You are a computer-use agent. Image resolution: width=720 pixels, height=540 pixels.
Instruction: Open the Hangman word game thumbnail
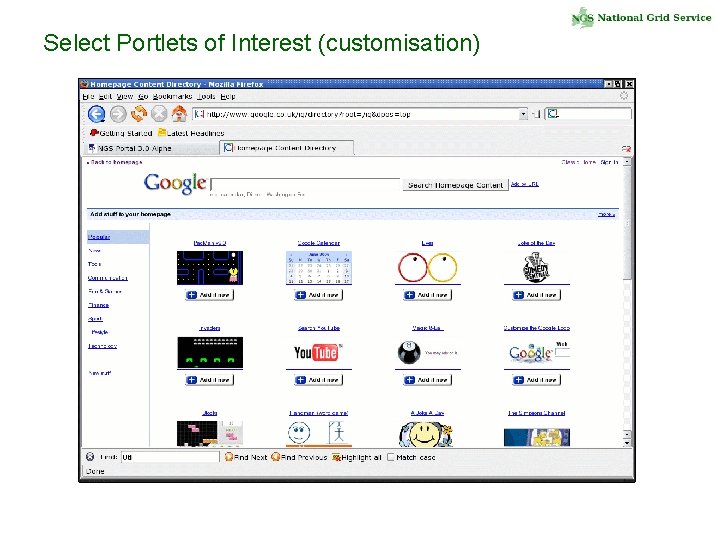pyautogui.click(x=319, y=433)
